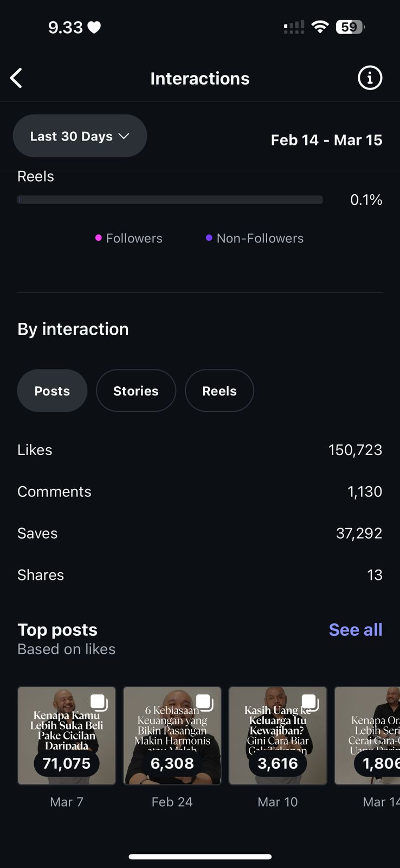The height and width of the screenshot is (868, 400).
Task: Tap the cellular signal bars icon
Action: [x=294, y=27]
